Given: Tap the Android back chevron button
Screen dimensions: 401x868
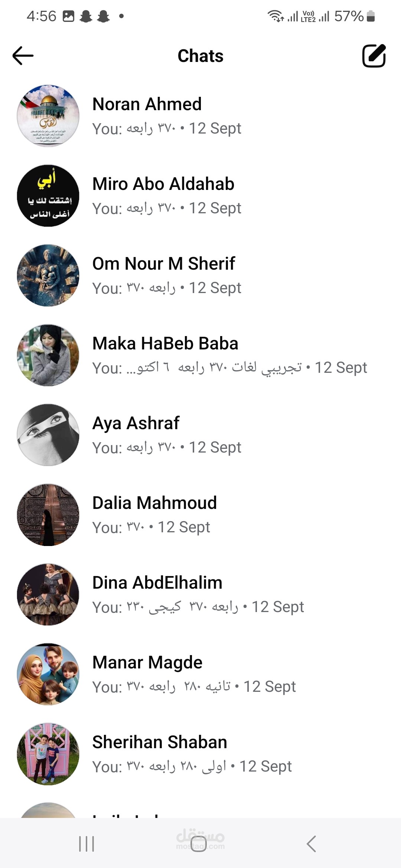Looking at the screenshot, I should 311,844.
